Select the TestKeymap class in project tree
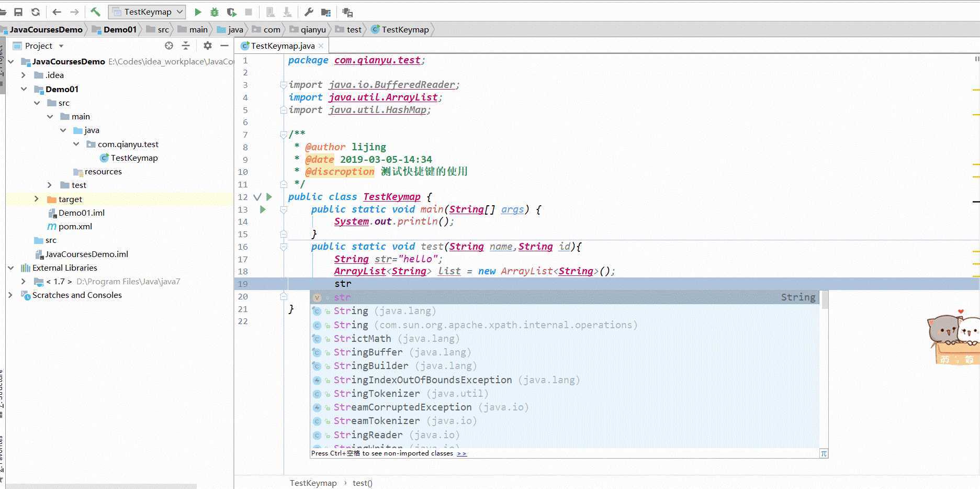Image resolution: width=980 pixels, height=489 pixels. pyautogui.click(x=134, y=158)
